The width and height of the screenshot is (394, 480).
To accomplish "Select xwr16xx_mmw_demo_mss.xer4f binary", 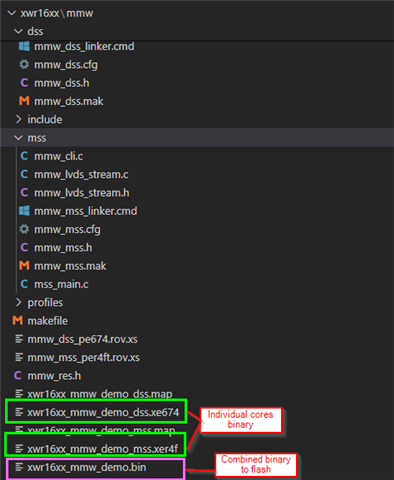I will tap(103, 449).
